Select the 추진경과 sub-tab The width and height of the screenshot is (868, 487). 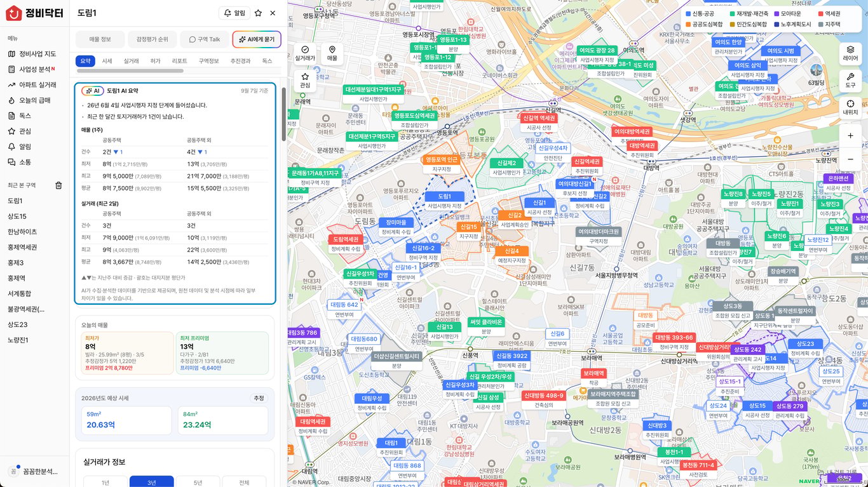click(241, 61)
